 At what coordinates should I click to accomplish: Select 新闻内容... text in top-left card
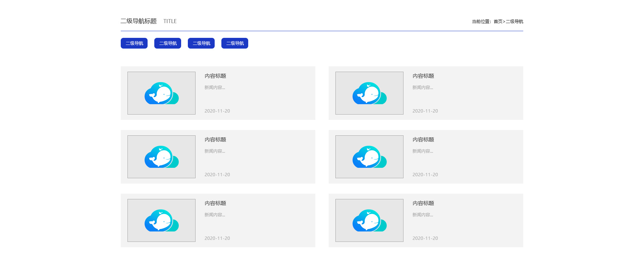tap(215, 87)
